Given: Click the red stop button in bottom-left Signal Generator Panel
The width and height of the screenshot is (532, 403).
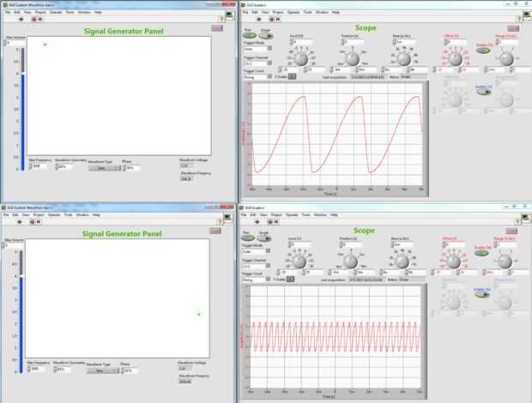Looking at the screenshot, I should click(x=215, y=231).
